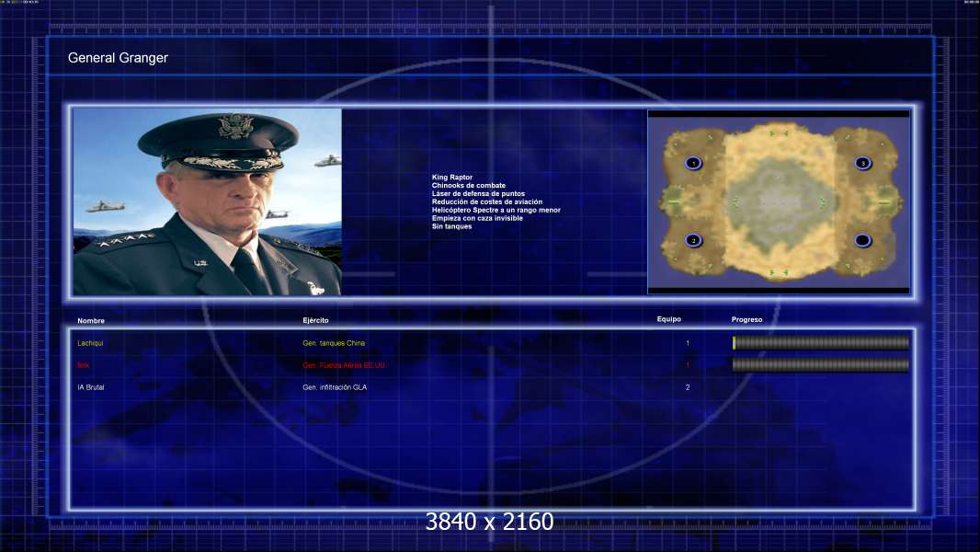980x552 pixels.
Task: Click red 'Gen. Fuerza Aérea EE.UU.' cell
Action: 344,365
